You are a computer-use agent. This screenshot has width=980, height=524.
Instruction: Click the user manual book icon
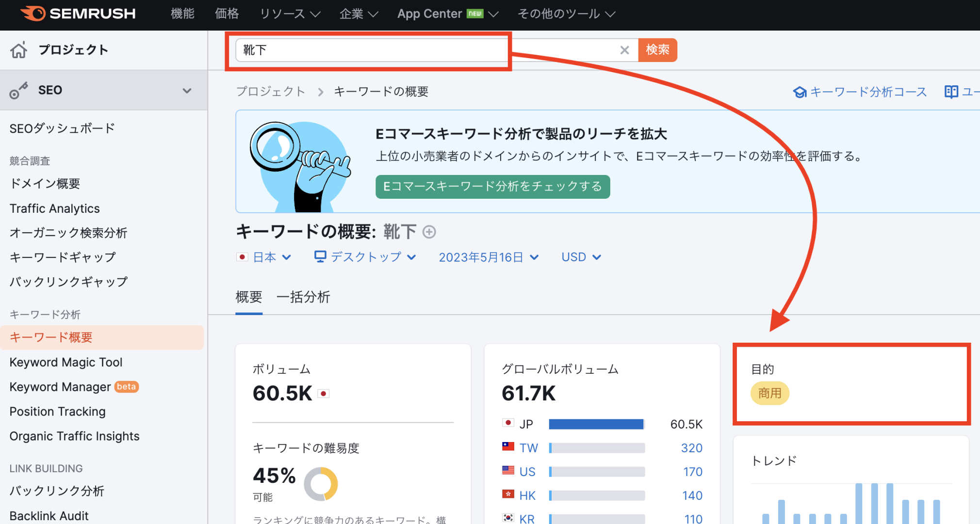[x=951, y=92]
